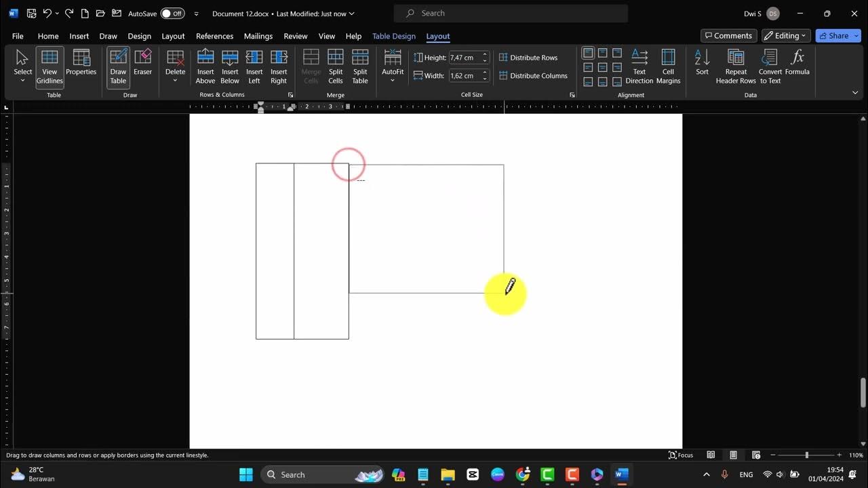Viewport: 868px width, 488px height.
Task: Expand the document title dropdown
Action: 351,14
